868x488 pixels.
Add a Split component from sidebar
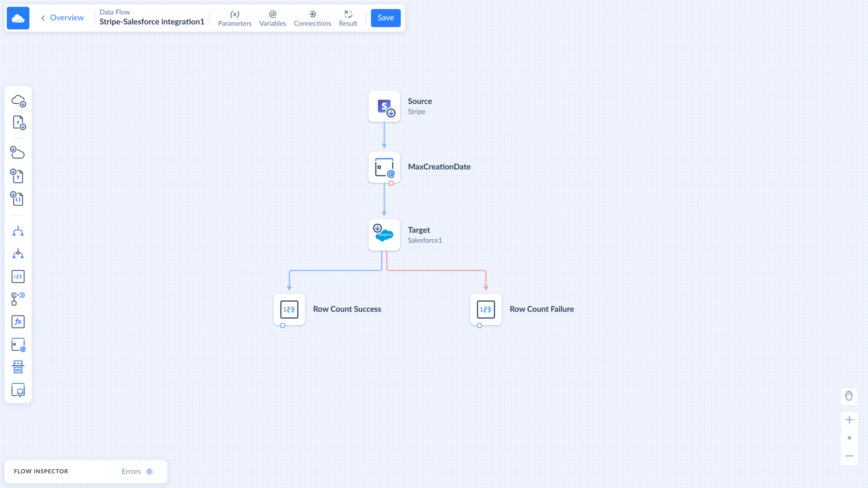tap(18, 231)
